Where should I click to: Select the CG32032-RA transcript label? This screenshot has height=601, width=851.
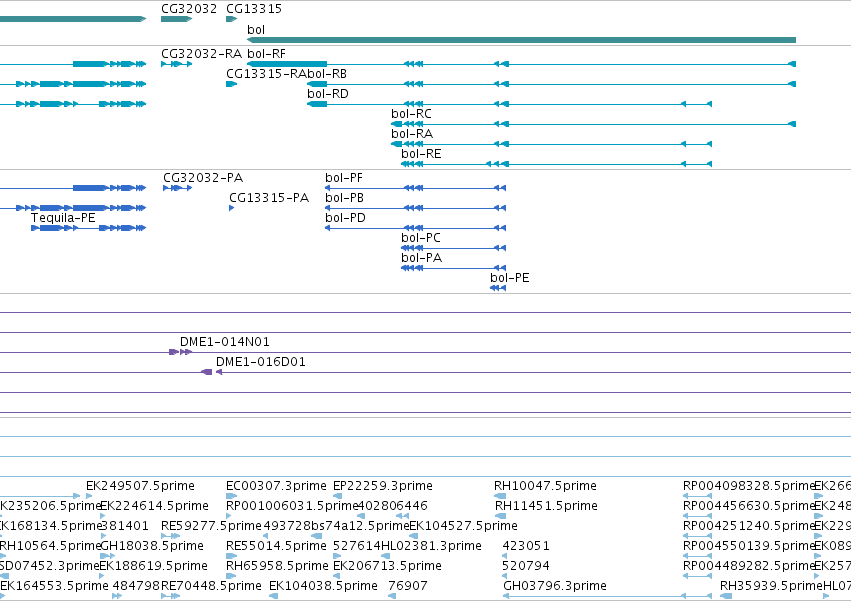click(x=201, y=54)
